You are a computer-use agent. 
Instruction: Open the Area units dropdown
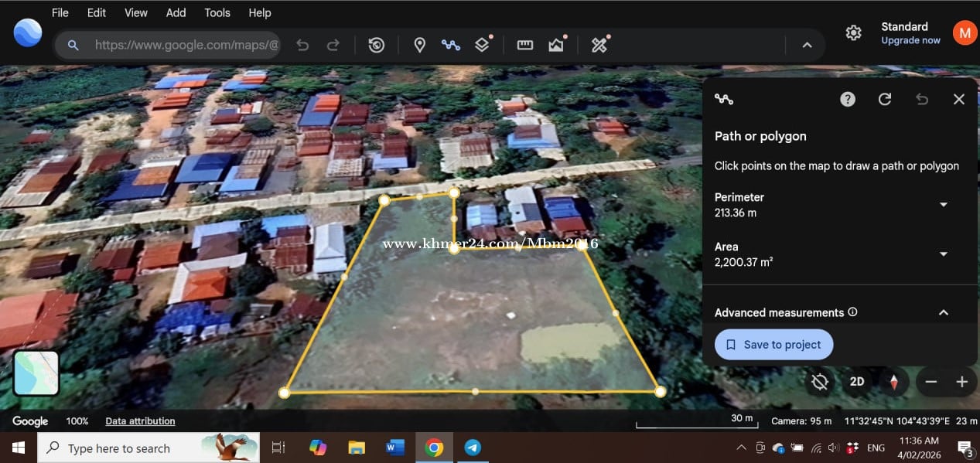(x=943, y=254)
